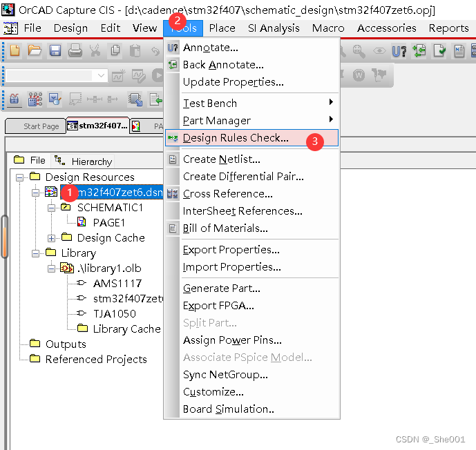Click the Annotate U? toolbar icon
The width and height of the screenshot is (476, 450).
pyautogui.click(x=399, y=51)
